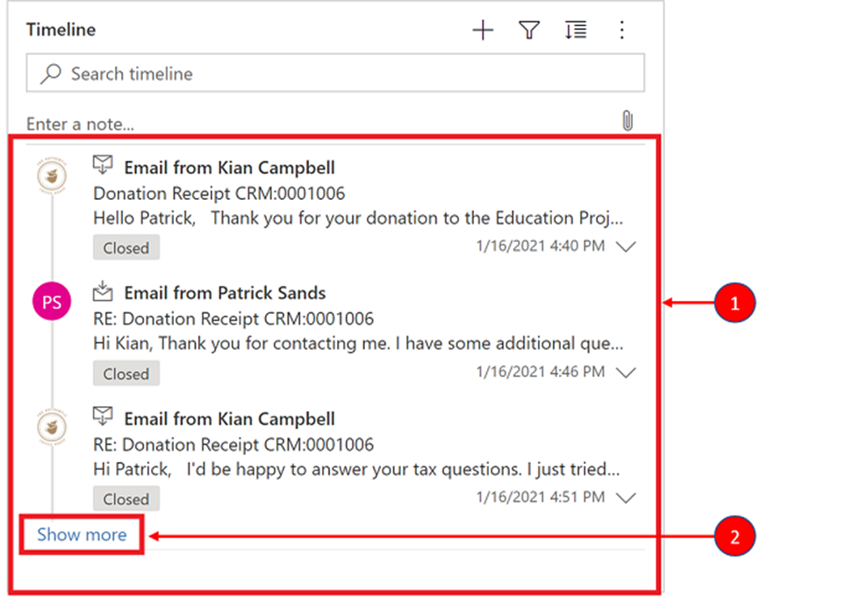
Task: Click the plus icon to add timeline record
Action: 483,31
